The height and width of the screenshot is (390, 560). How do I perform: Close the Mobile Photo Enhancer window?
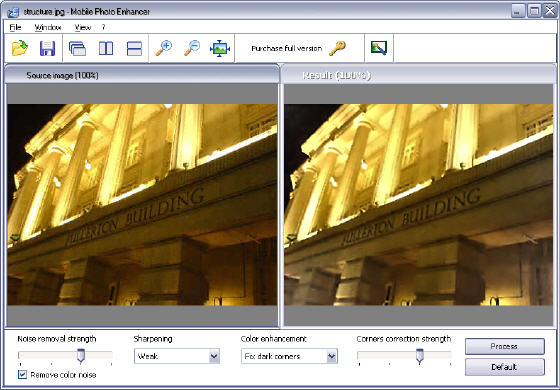550,11
